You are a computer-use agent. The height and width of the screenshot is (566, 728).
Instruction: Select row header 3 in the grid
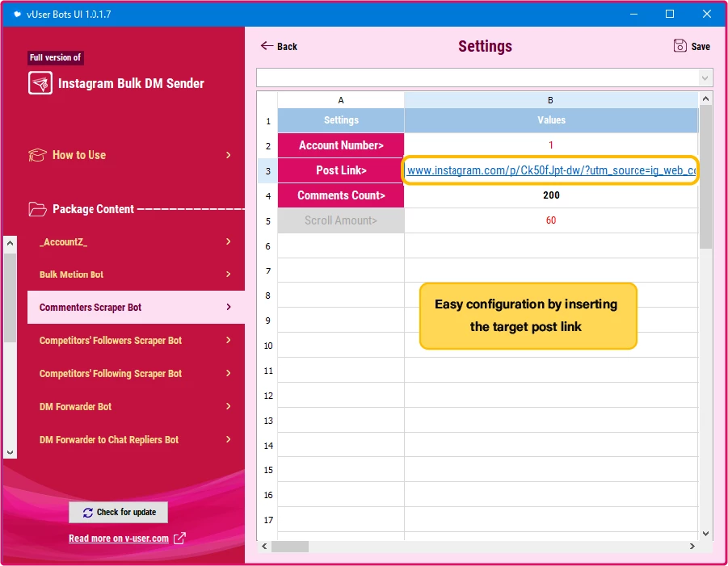268,170
